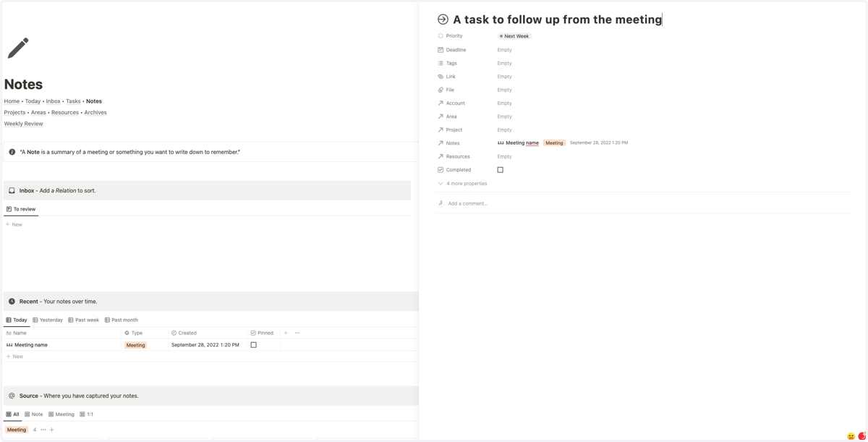Click the task title text

click(x=557, y=20)
